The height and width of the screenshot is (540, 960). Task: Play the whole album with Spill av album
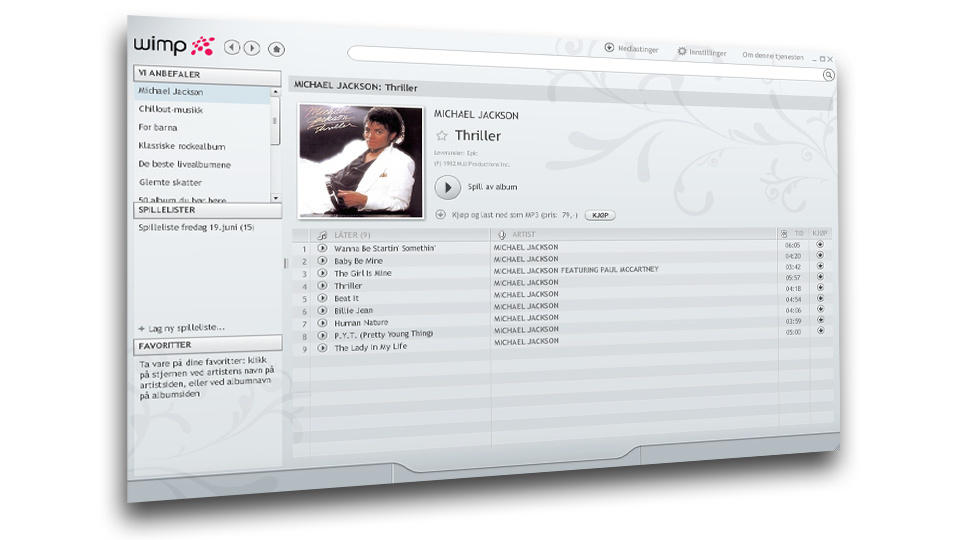pyautogui.click(x=448, y=187)
